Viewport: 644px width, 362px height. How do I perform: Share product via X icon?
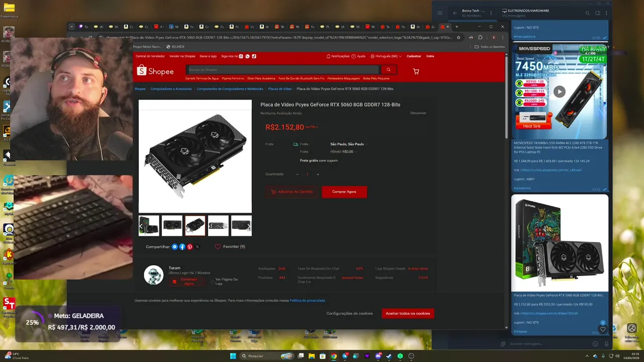197,247
